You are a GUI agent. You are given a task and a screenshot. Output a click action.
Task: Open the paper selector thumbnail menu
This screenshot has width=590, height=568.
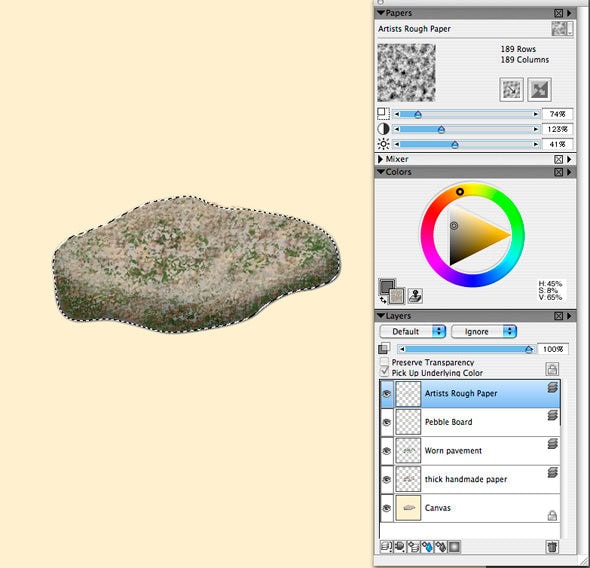pos(562,29)
